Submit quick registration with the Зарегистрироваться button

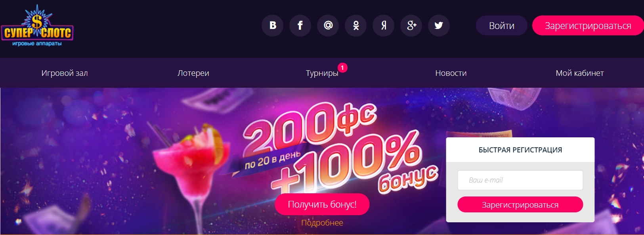pyautogui.click(x=520, y=205)
